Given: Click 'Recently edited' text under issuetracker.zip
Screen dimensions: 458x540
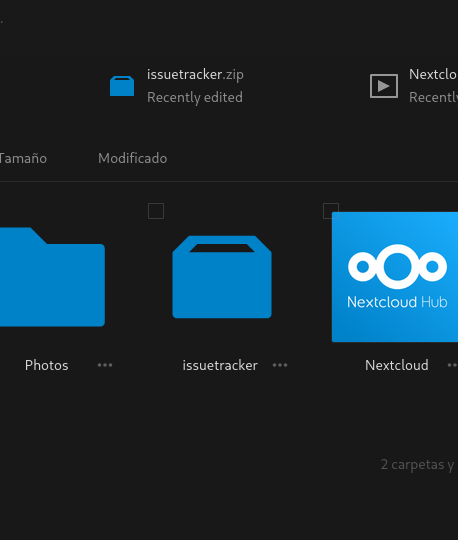Looking at the screenshot, I should (x=195, y=97).
